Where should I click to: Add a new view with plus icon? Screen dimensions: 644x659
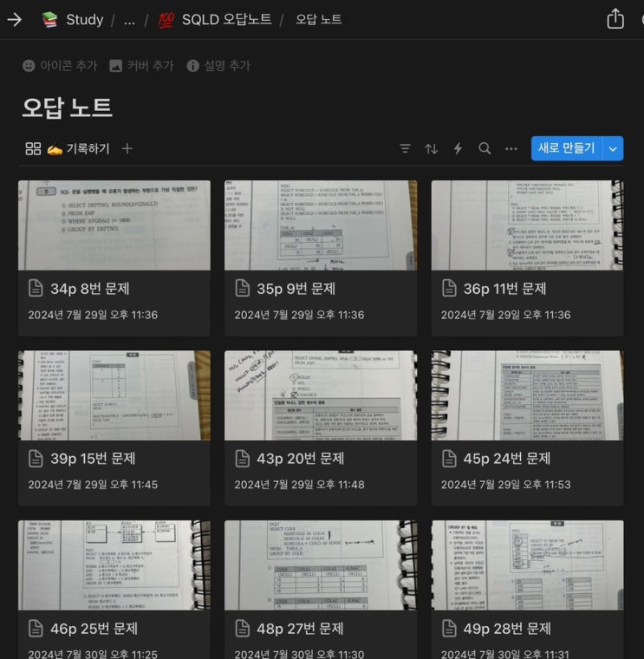(127, 148)
